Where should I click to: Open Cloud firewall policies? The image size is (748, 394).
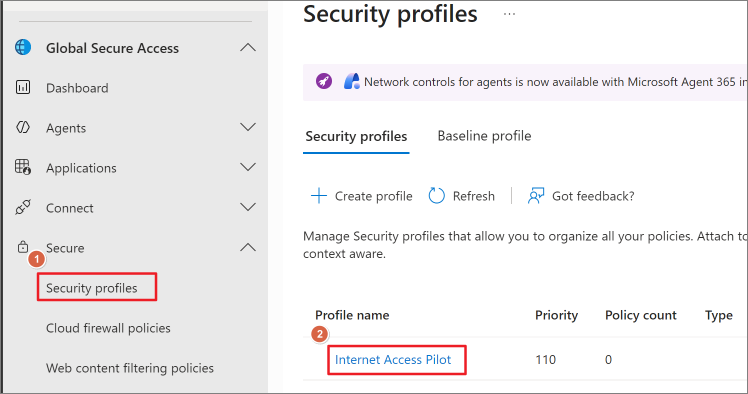coord(108,328)
